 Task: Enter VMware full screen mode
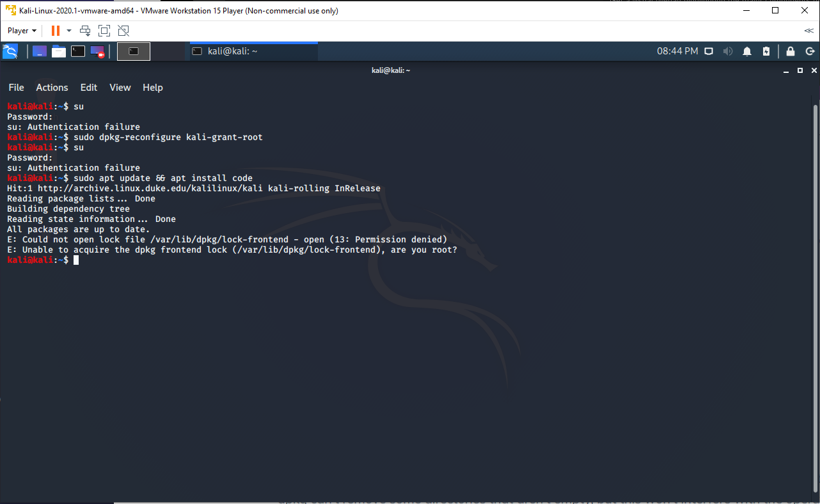104,31
